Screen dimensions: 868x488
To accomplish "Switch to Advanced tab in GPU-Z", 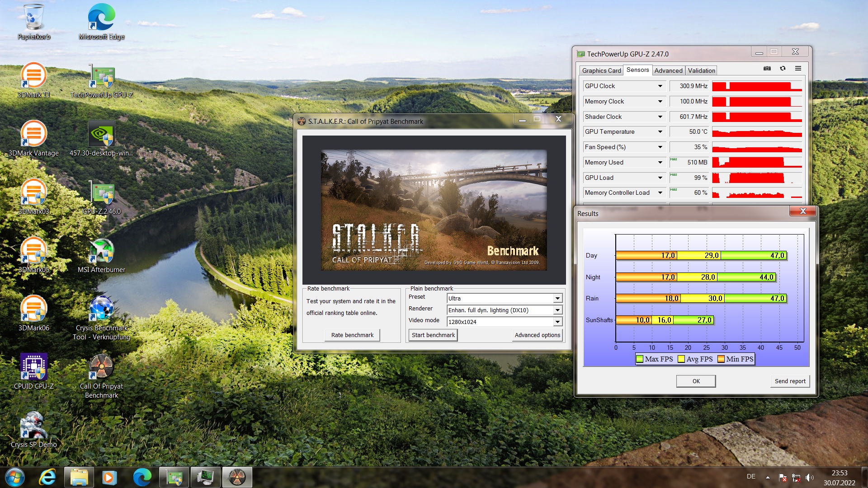I will coord(668,70).
